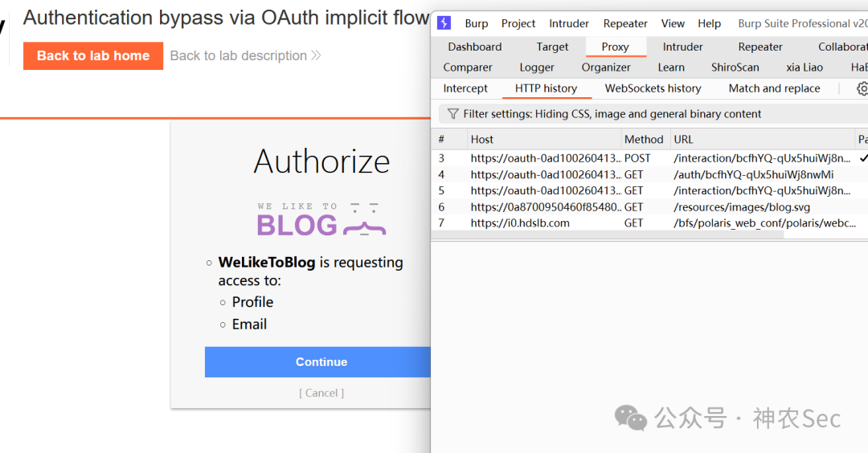Open the xia Liao extension tab
Screen dimensions: 868x453
[805, 67]
